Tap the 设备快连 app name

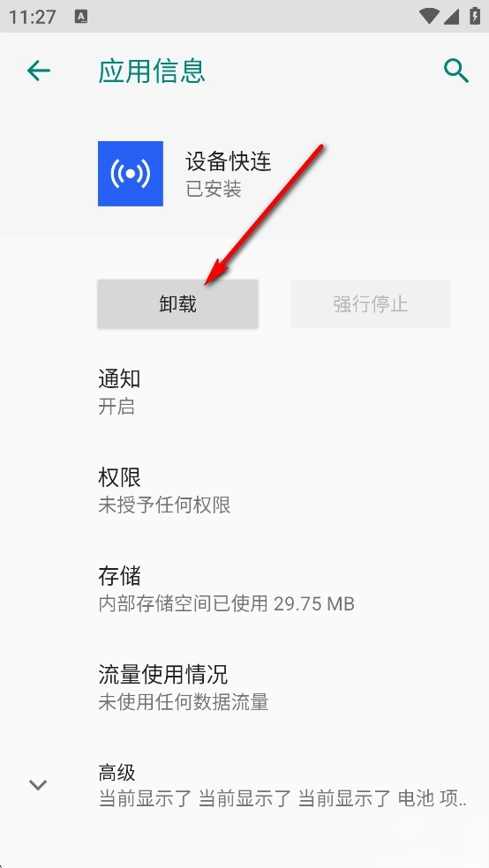click(229, 161)
